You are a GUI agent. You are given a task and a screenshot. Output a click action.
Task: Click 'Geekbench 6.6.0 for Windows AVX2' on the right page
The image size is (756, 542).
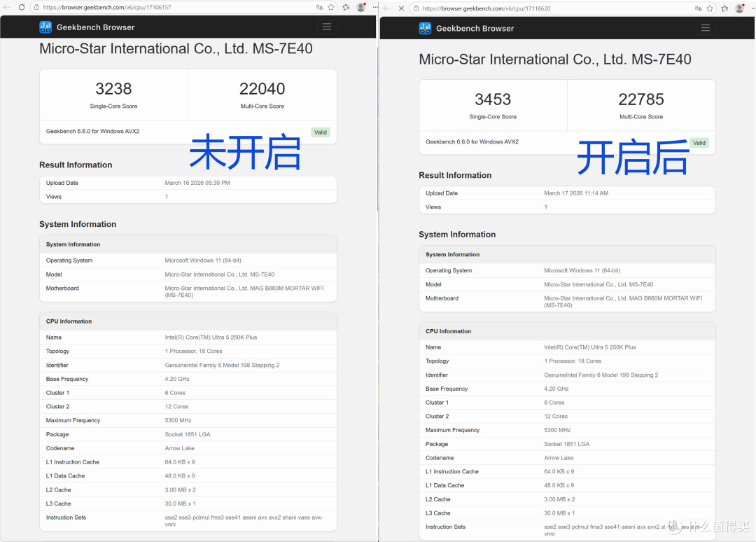[472, 141]
